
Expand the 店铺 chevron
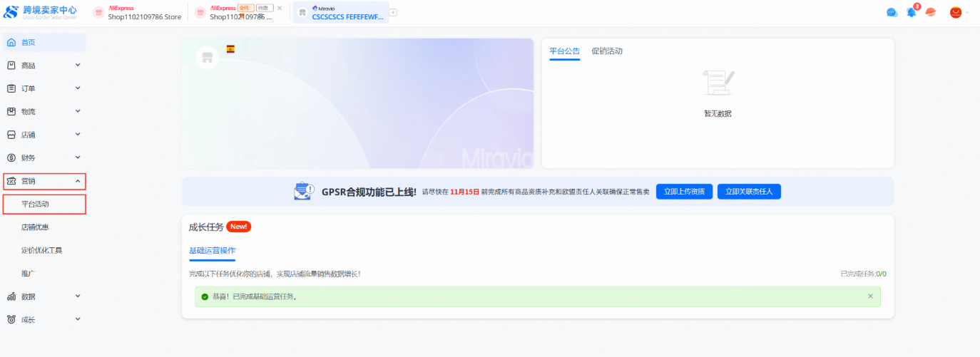[x=78, y=135]
